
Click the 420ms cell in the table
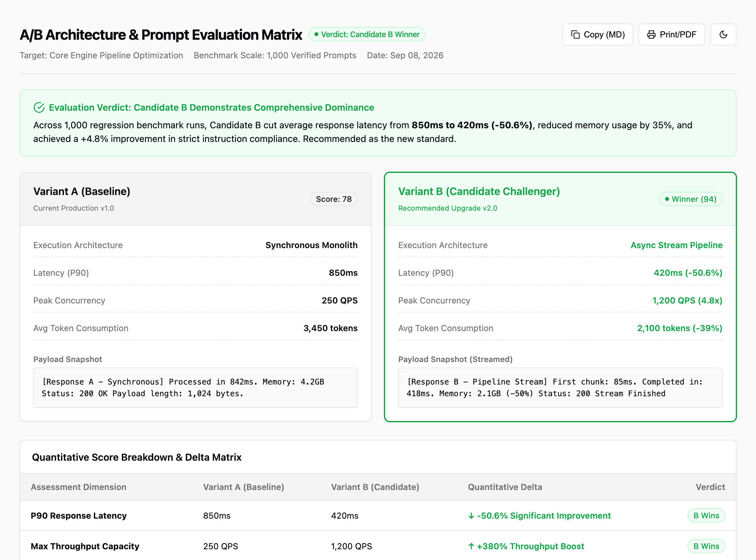pyautogui.click(x=344, y=516)
